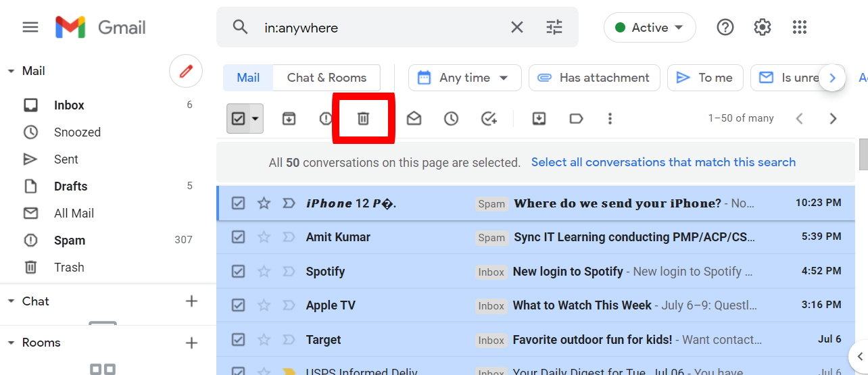
Task: Collapse the Rooms section
Action: coord(11,343)
